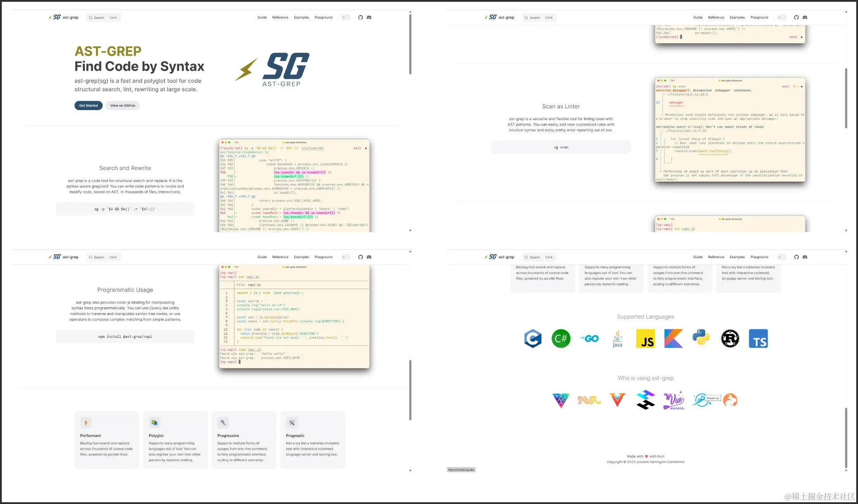The image size is (858, 504).
Task: Focus the Search box in the Scan as Linter panel
Action: click(539, 18)
